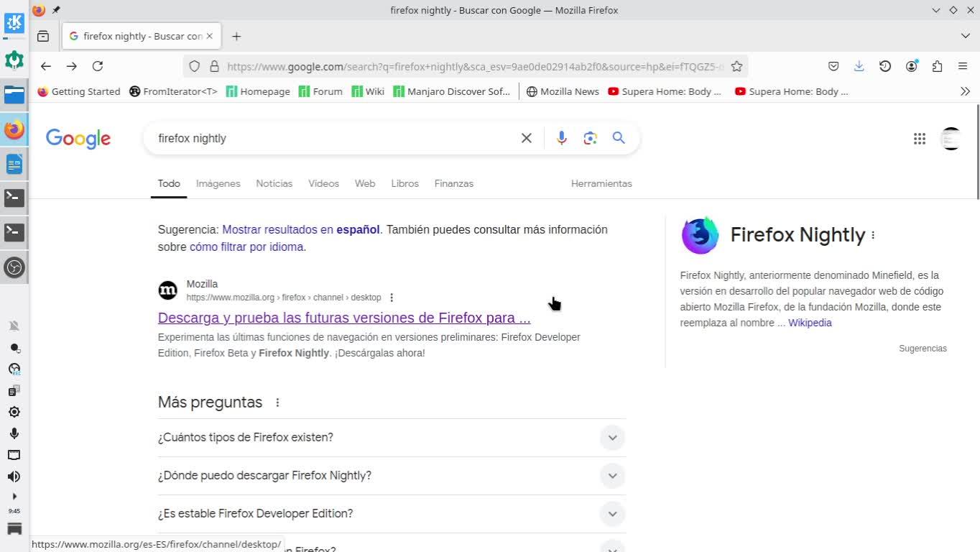The height and width of the screenshot is (552, 980).
Task: Search by image with Google Lens
Action: click(x=591, y=138)
